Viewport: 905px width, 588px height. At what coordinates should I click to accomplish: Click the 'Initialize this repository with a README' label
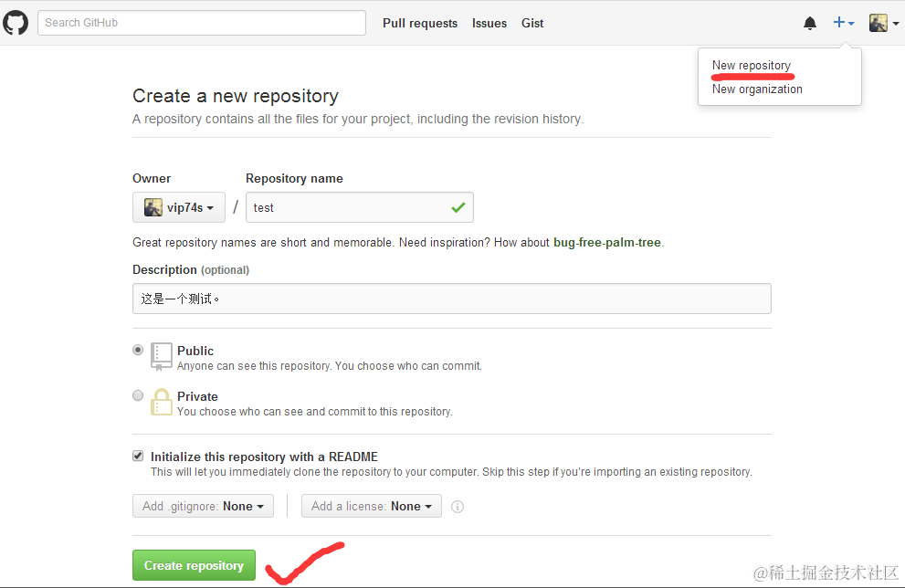pyautogui.click(x=264, y=457)
